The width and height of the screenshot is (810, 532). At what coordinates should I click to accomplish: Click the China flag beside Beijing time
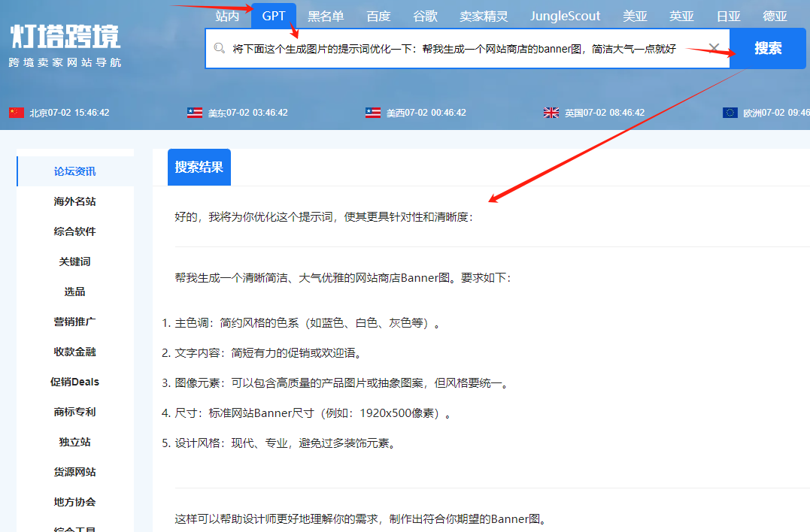pyautogui.click(x=17, y=113)
